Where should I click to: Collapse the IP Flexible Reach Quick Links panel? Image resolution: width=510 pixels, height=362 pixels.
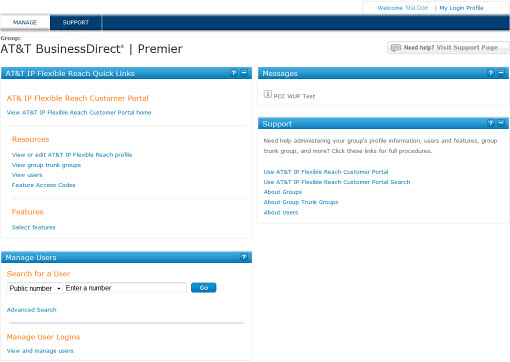coord(244,73)
